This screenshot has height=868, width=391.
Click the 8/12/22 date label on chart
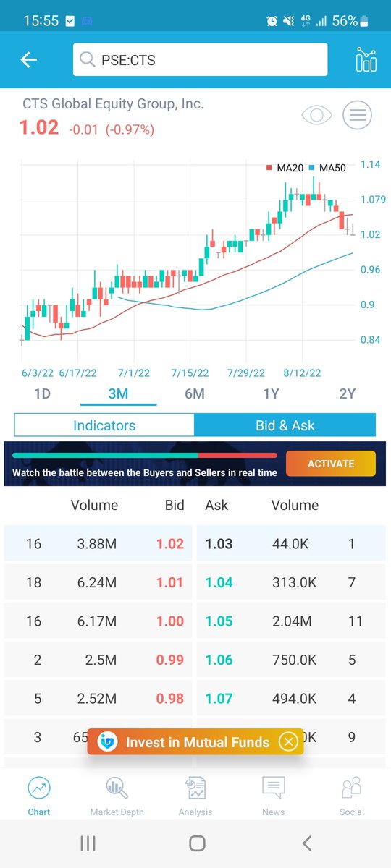pos(303,373)
